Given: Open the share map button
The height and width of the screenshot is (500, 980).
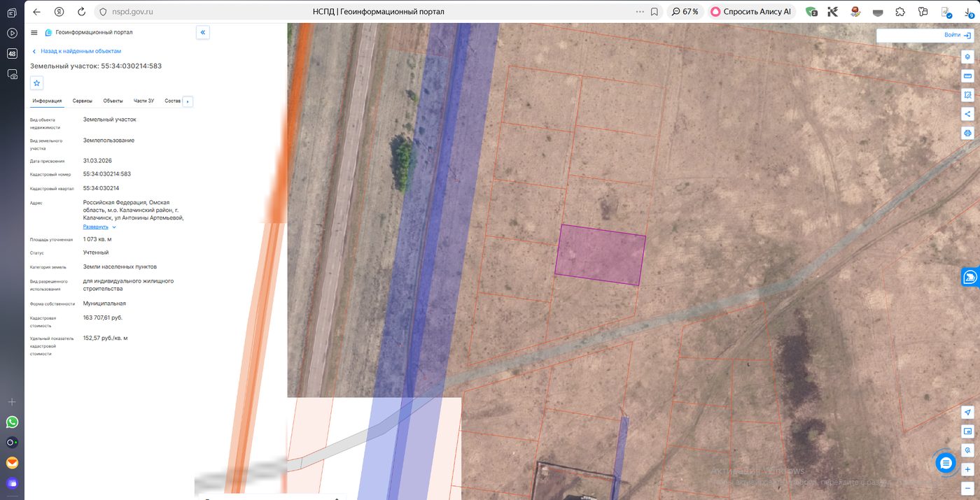Looking at the screenshot, I should point(967,114).
